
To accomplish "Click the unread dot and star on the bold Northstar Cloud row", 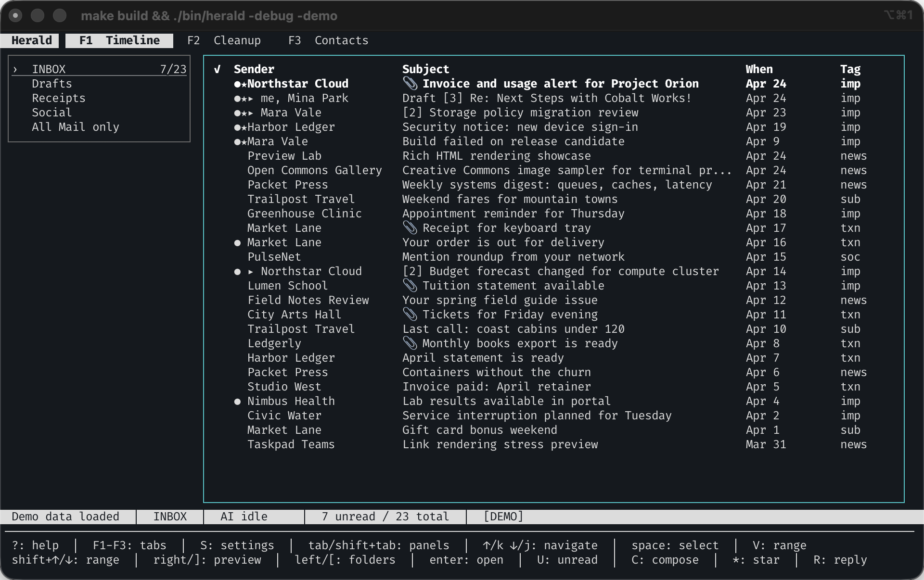I will [x=241, y=84].
